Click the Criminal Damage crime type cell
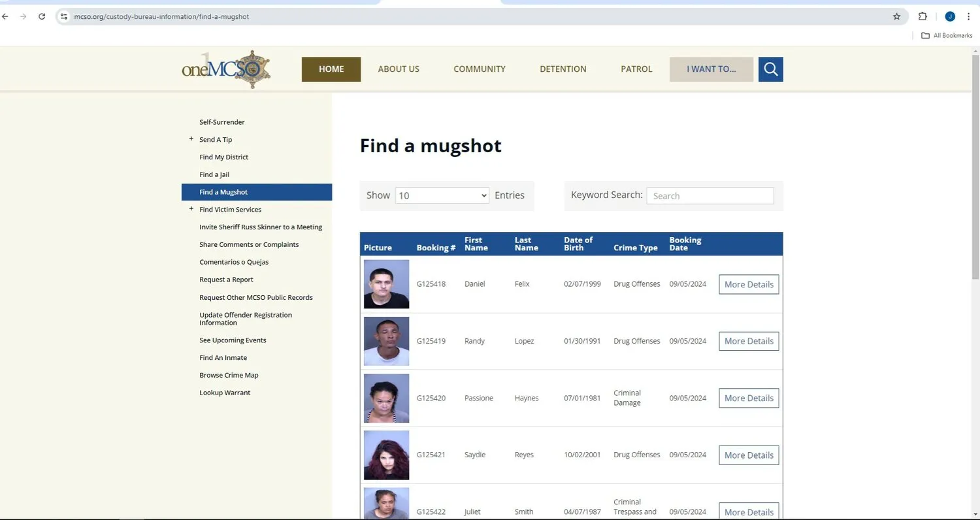 click(x=627, y=398)
